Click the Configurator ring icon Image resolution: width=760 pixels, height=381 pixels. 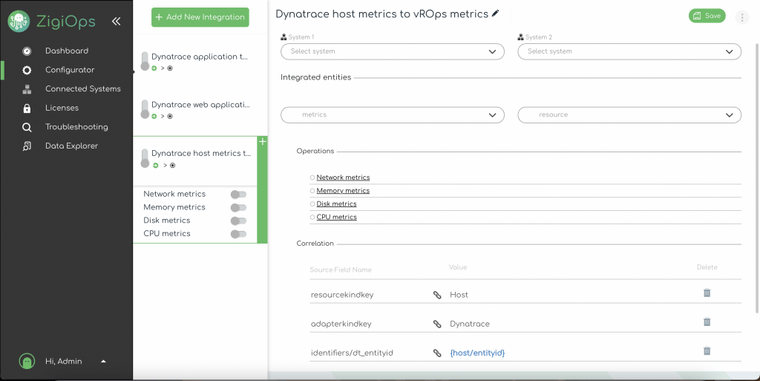27,70
